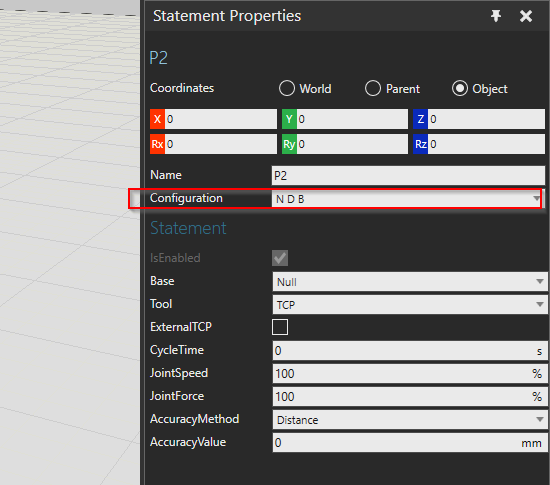The height and width of the screenshot is (485, 550).
Task: Click the Rx rotation input field
Action: [x=221, y=144]
